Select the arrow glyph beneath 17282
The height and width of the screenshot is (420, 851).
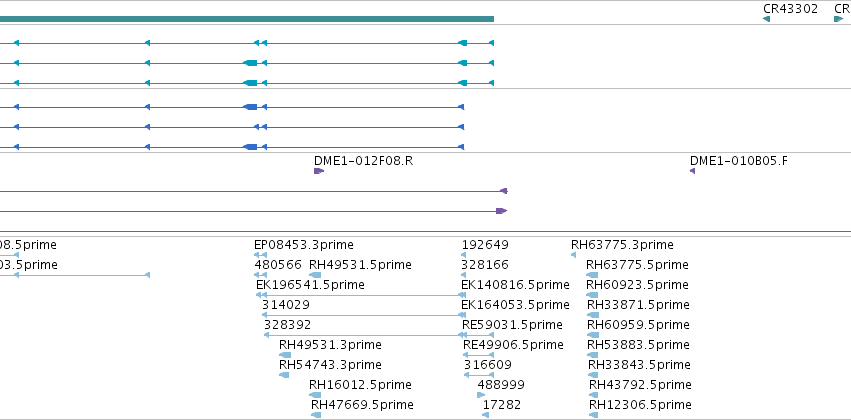pos(486,415)
